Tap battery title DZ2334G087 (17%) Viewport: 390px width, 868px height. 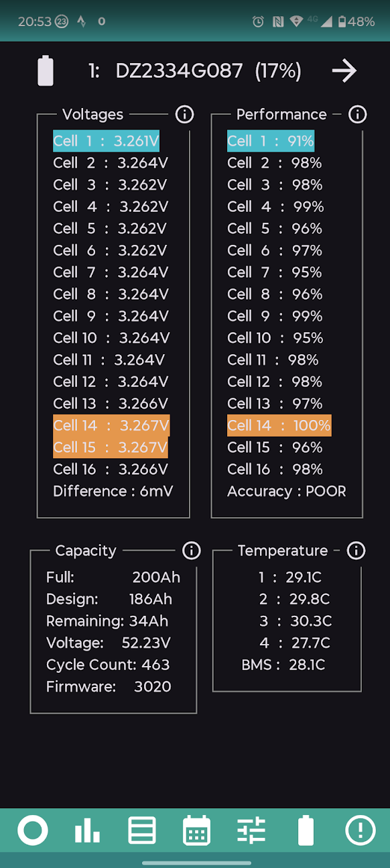[x=194, y=70]
